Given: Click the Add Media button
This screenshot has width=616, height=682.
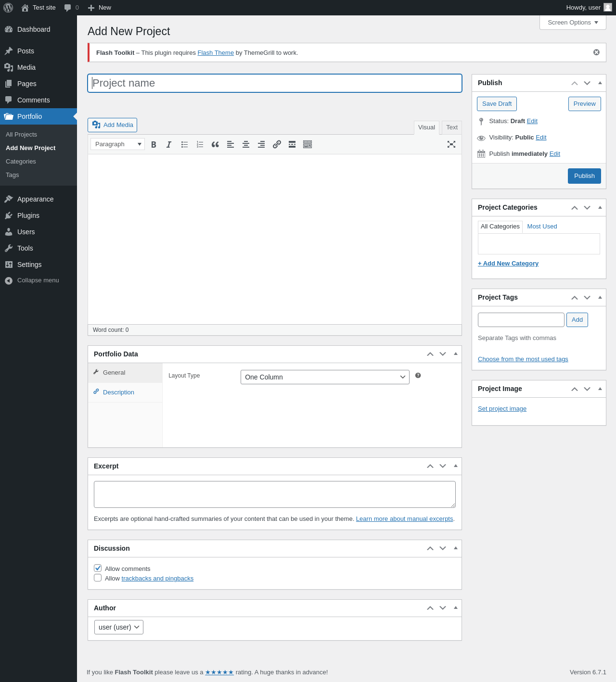Looking at the screenshot, I should tap(112, 125).
